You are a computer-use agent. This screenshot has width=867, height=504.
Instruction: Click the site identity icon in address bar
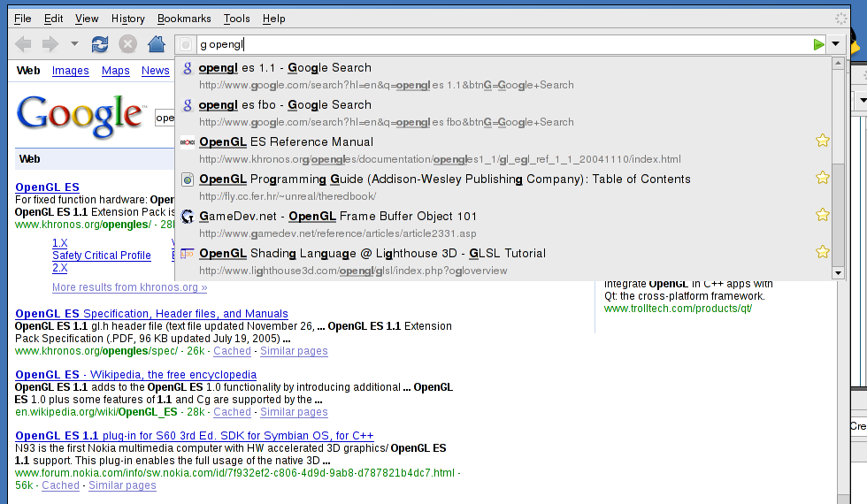187,45
